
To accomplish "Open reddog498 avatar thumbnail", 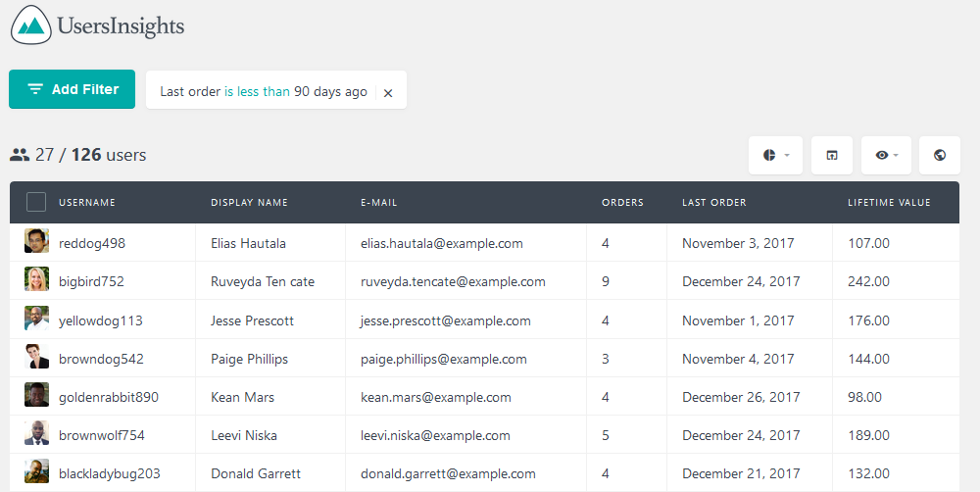I will coord(37,241).
